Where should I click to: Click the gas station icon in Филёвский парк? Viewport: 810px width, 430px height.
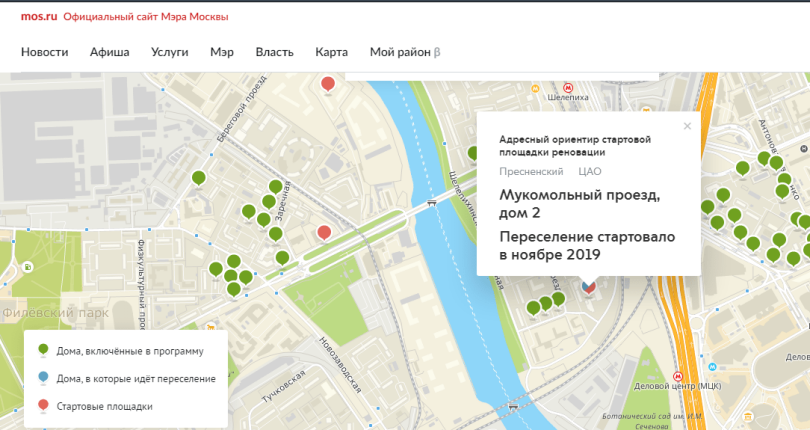[x=27, y=267]
